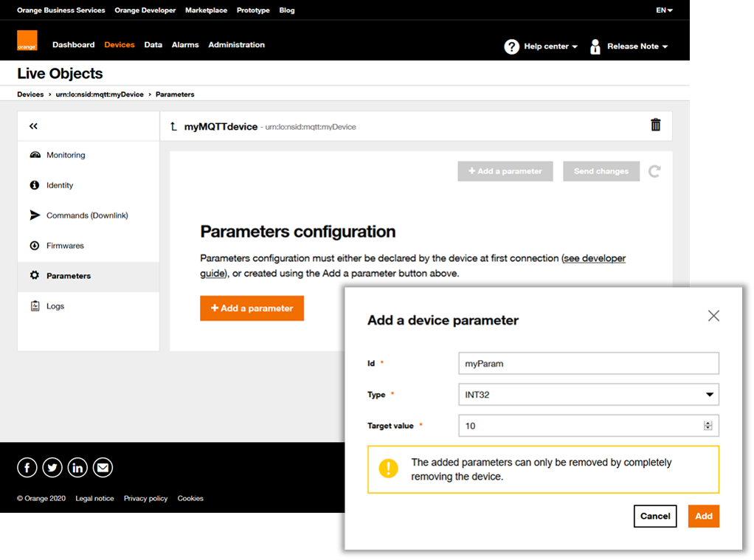
Task: Open Orange Twitter page icon
Action: 52,468
